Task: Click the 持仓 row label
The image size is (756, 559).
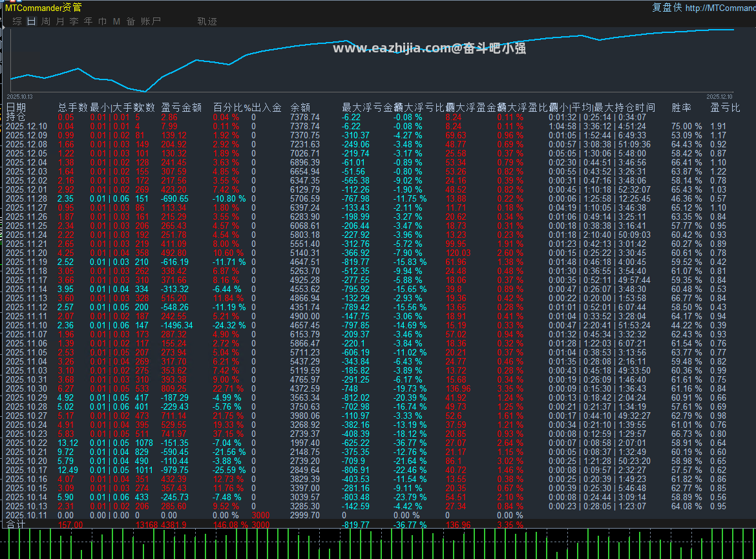Action: click(x=16, y=117)
